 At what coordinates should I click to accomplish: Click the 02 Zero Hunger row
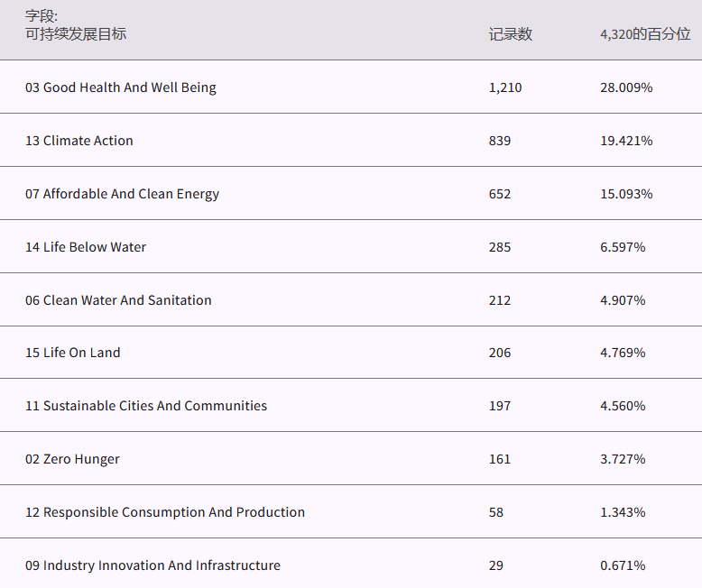click(x=72, y=459)
